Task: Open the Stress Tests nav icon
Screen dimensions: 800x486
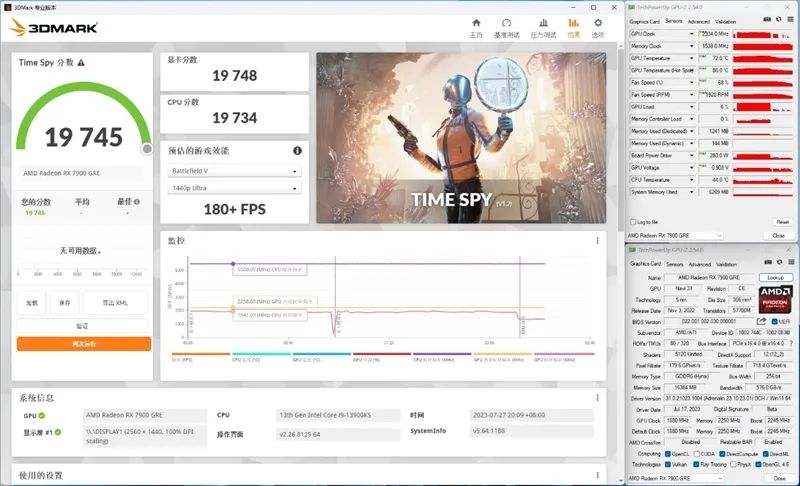Action: click(x=543, y=23)
